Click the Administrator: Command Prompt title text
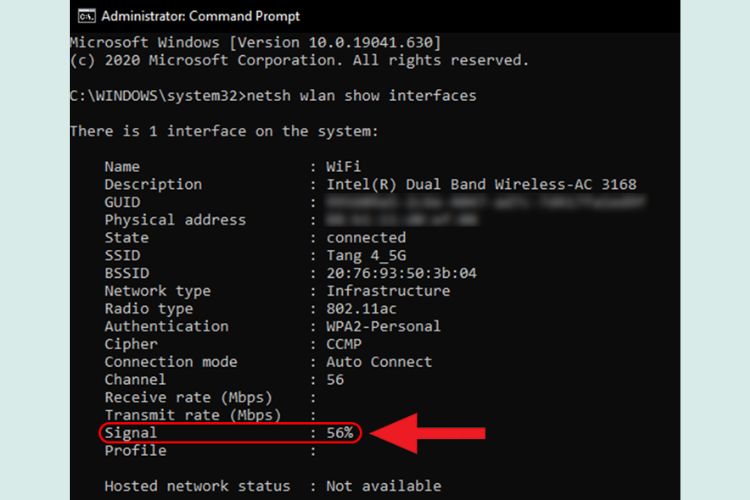 click(x=200, y=16)
